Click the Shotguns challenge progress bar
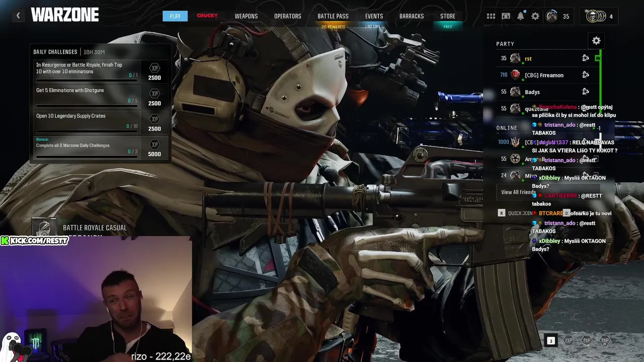This screenshot has width=644, height=362. 87,106
